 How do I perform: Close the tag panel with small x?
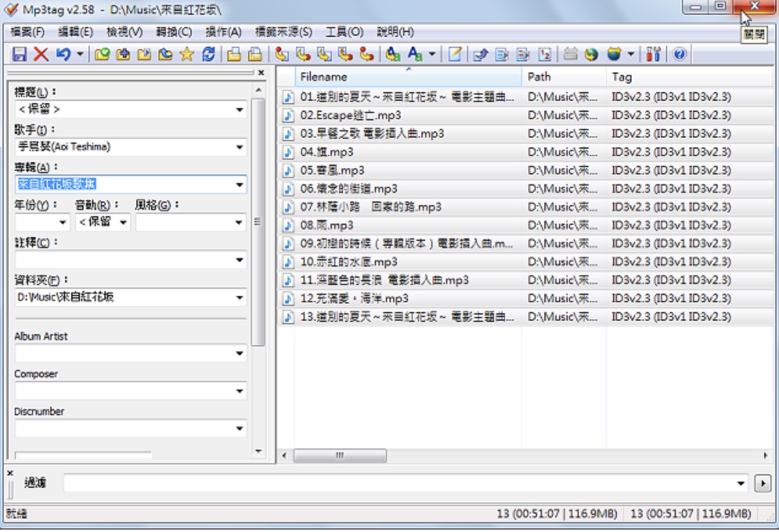click(x=261, y=72)
